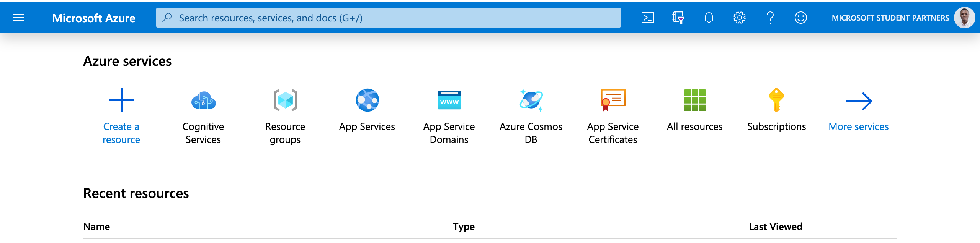Open the App Services globe icon
This screenshot has height=243, width=980.
pyautogui.click(x=367, y=100)
